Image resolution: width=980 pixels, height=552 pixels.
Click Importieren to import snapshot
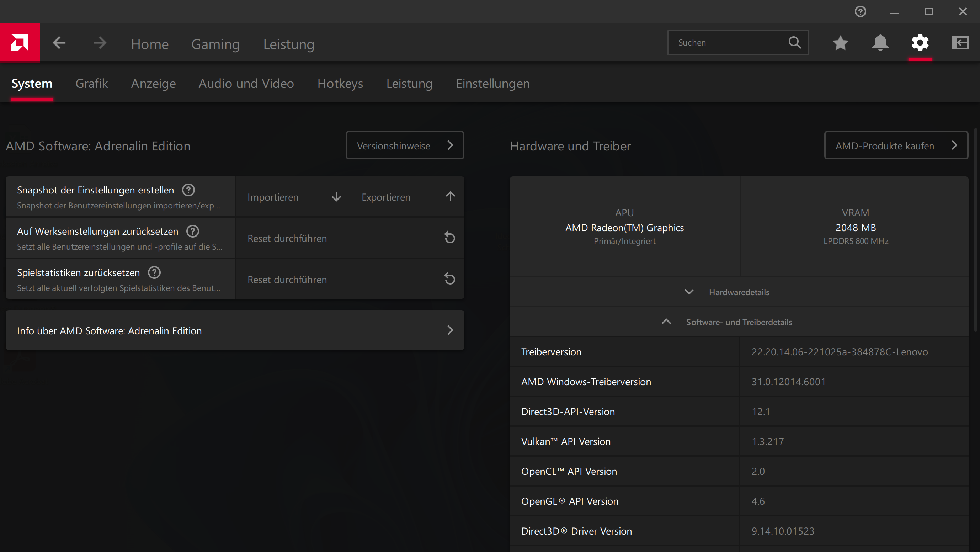point(273,197)
